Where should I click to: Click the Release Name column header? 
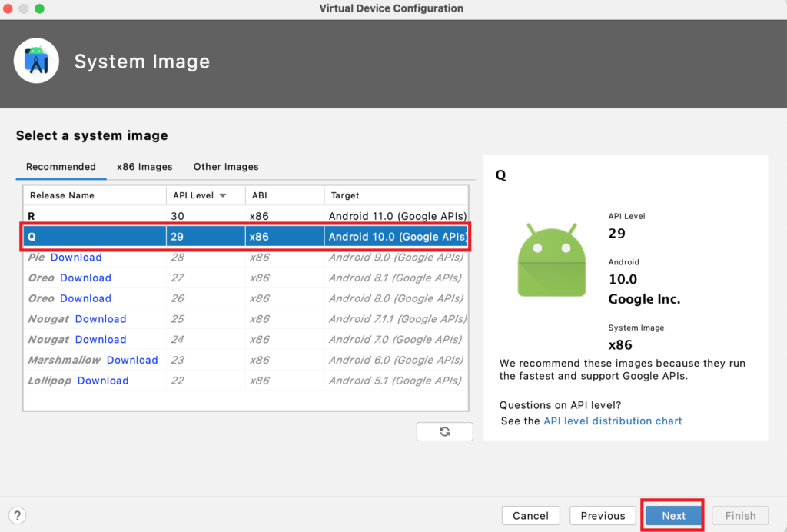click(x=95, y=195)
